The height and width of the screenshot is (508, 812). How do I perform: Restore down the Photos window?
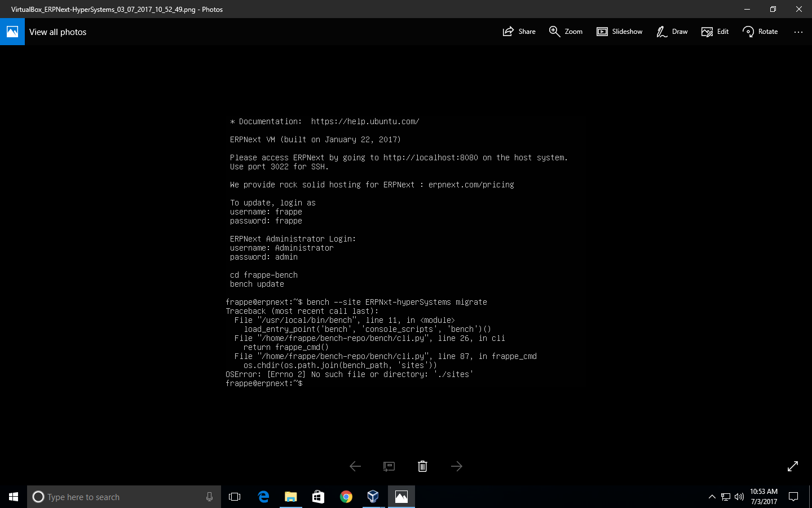tap(773, 9)
